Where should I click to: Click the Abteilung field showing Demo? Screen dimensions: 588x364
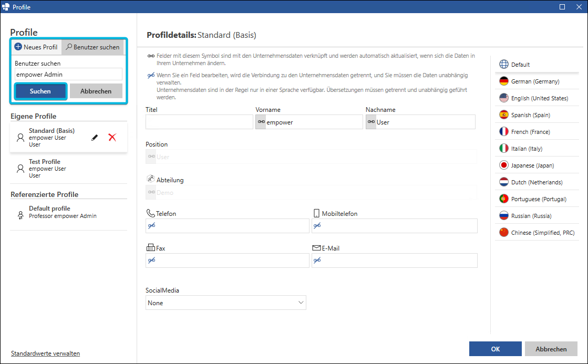pyautogui.click(x=311, y=192)
